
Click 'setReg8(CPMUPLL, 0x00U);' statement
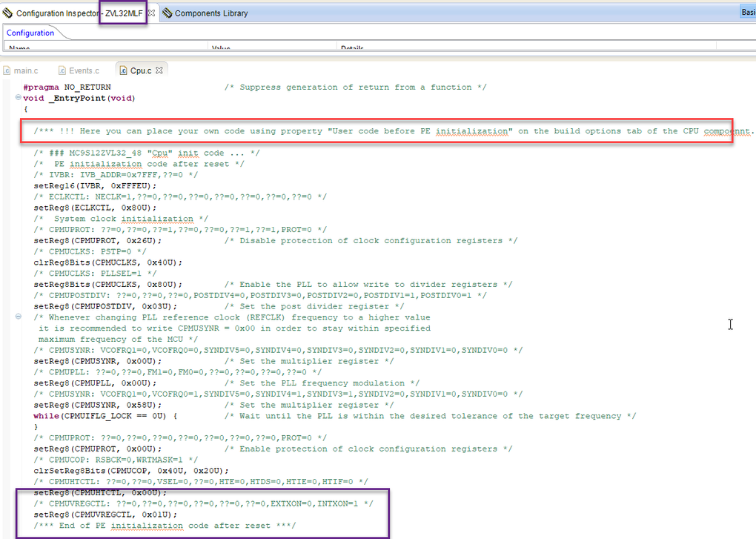click(95, 383)
